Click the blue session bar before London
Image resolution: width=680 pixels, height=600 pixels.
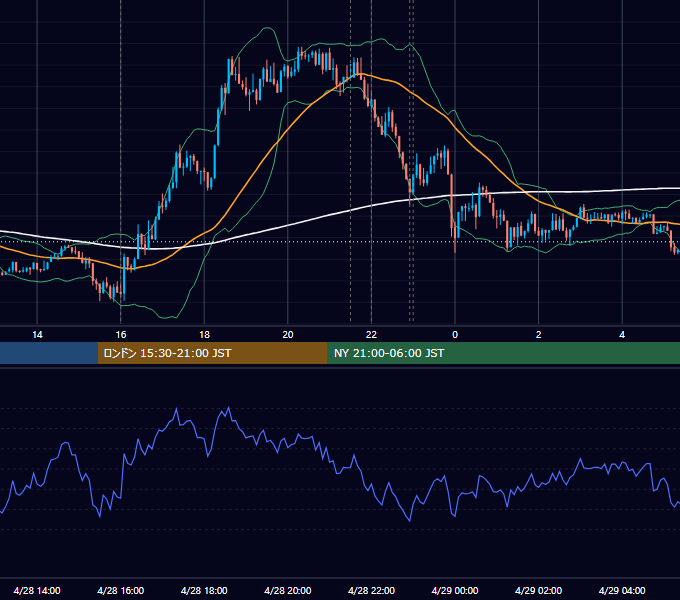point(49,353)
